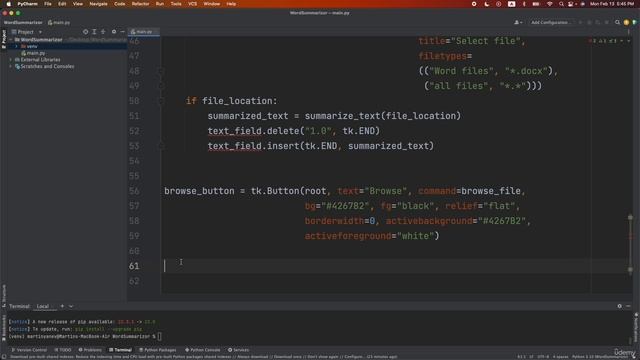Open the VCS menu
Image resolution: width=640 pixels, height=360 pixels.
[x=192, y=4]
